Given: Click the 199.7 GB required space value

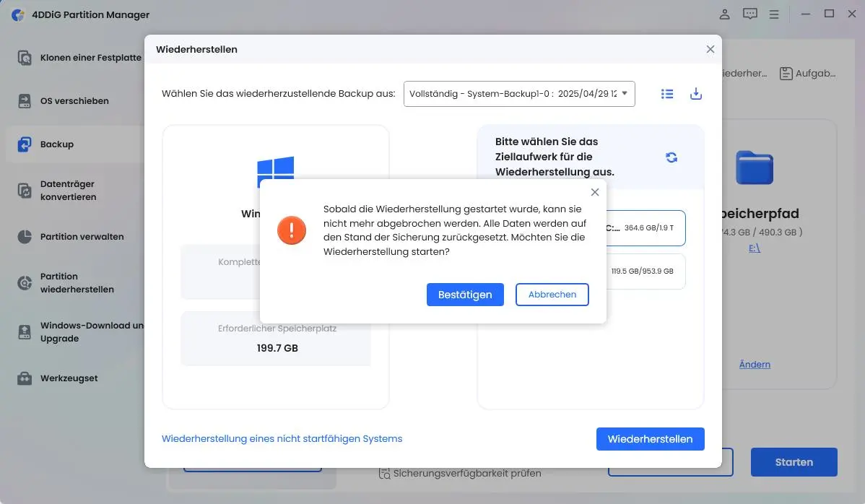Looking at the screenshot, I should (277, 348).
